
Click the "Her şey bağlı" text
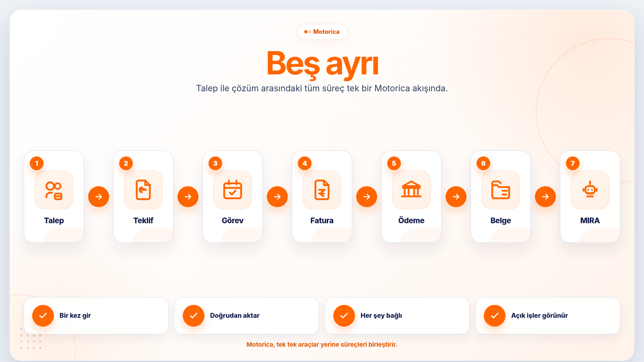[381, 316]
